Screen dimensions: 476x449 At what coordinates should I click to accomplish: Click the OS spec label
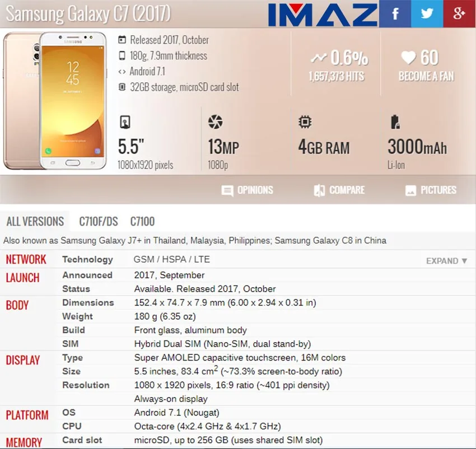click(x=69, y=412)
